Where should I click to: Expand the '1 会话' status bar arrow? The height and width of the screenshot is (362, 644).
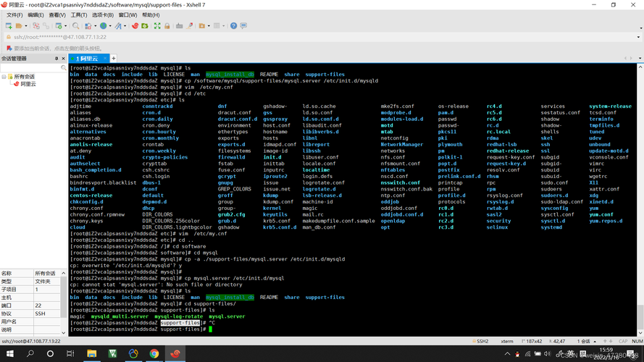click(595, 341)
